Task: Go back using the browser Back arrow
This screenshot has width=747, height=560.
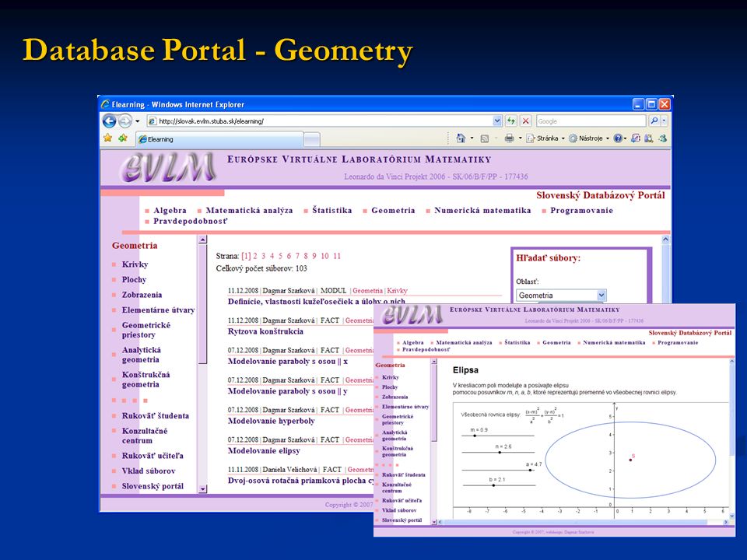Action: [109, 121]
